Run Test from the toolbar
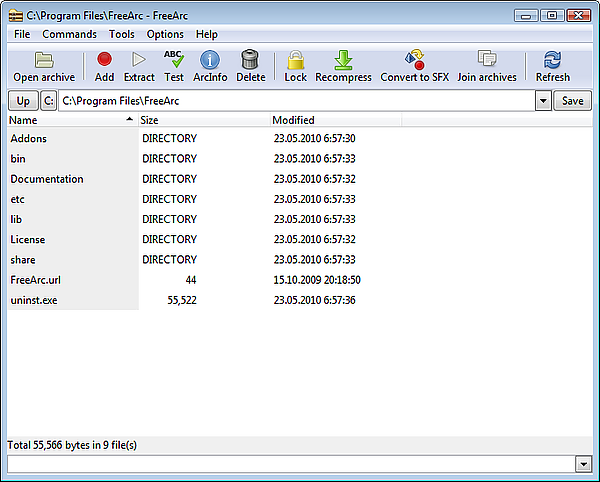600x482 pixels. [x=174, y=60]
